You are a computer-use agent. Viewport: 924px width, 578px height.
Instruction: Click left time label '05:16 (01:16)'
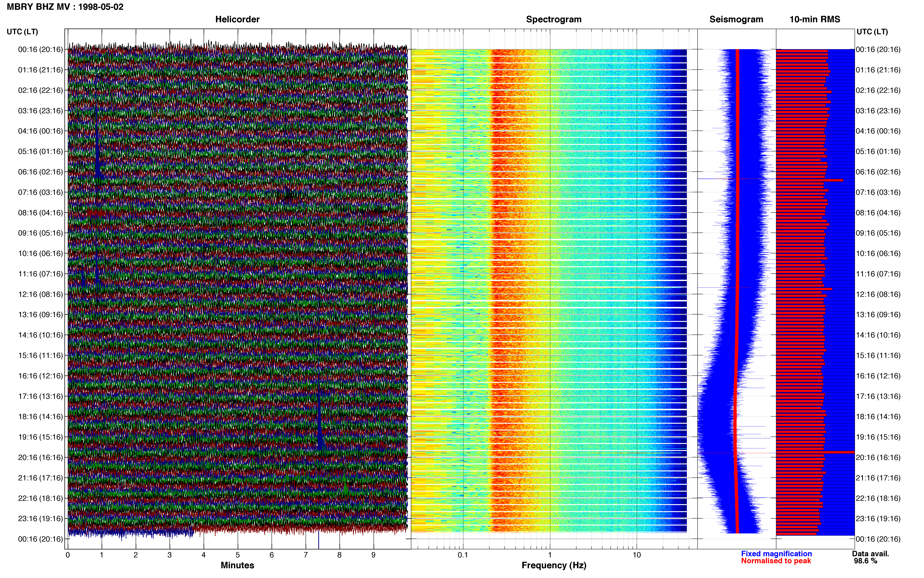pyautogui.click(x=41, y=151)
